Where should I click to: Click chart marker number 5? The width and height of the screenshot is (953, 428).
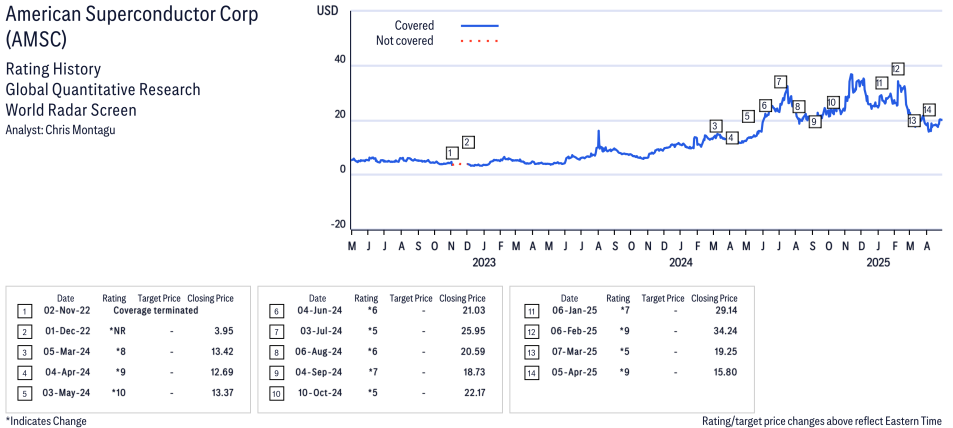[748, 116]
